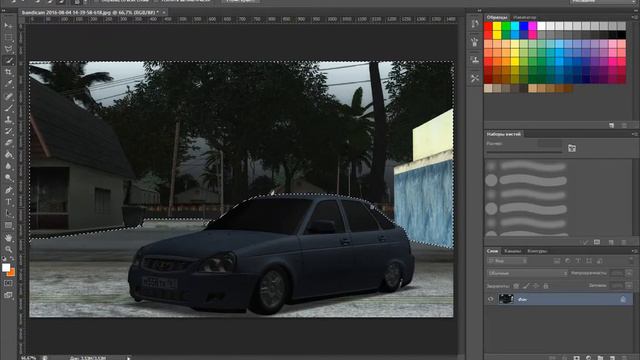Select the Rectangular Marquee tool

(8, 37)
